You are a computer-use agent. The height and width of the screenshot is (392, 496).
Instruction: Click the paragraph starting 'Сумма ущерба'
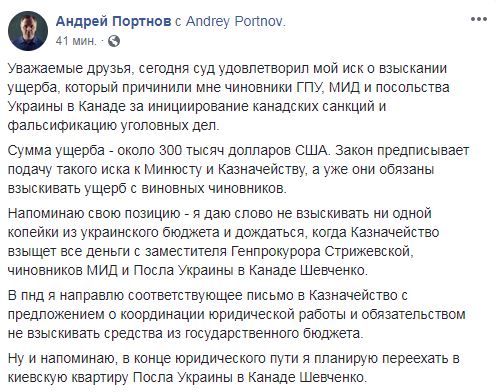(238, 170)
